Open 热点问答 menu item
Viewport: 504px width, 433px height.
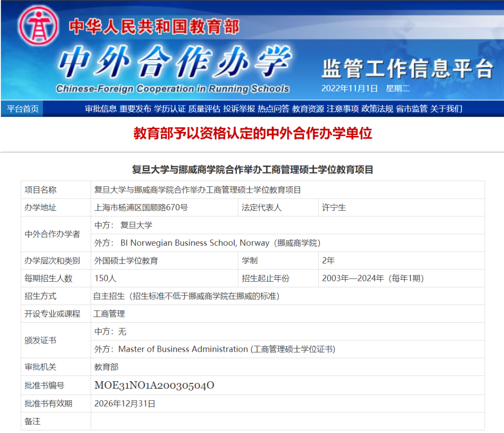click(273, 109)
